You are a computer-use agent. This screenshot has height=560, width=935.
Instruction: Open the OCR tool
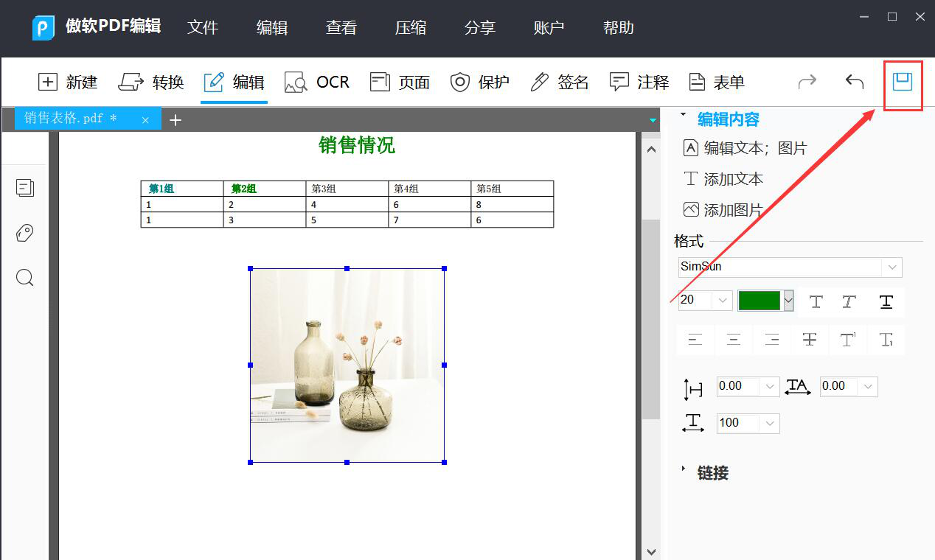coord(317,82)
